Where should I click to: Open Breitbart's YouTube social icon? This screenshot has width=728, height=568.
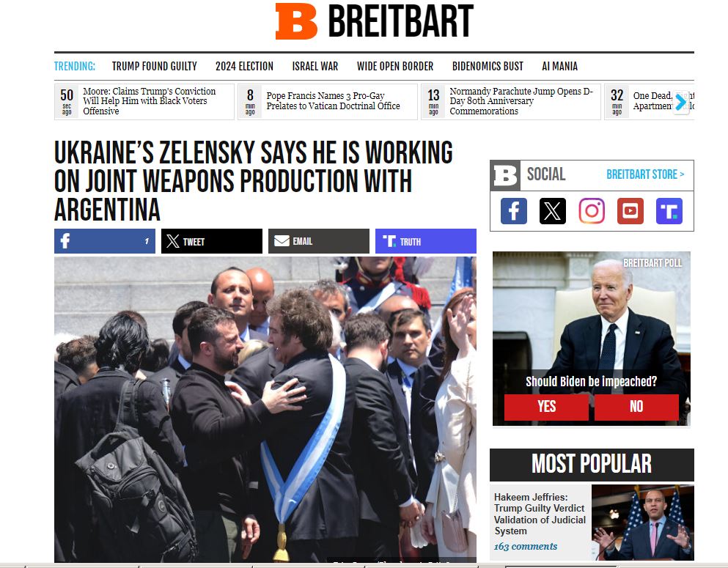[630, 211]
